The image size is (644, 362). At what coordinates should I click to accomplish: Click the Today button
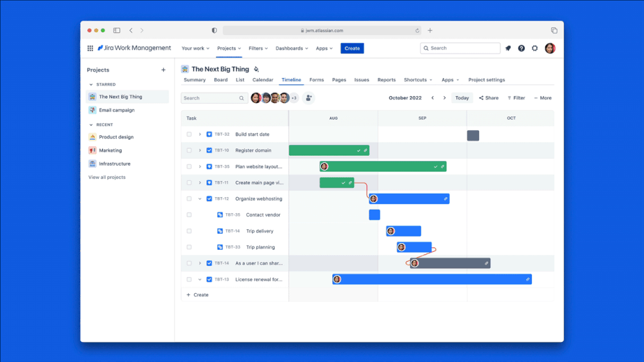[x=462, y=98]
